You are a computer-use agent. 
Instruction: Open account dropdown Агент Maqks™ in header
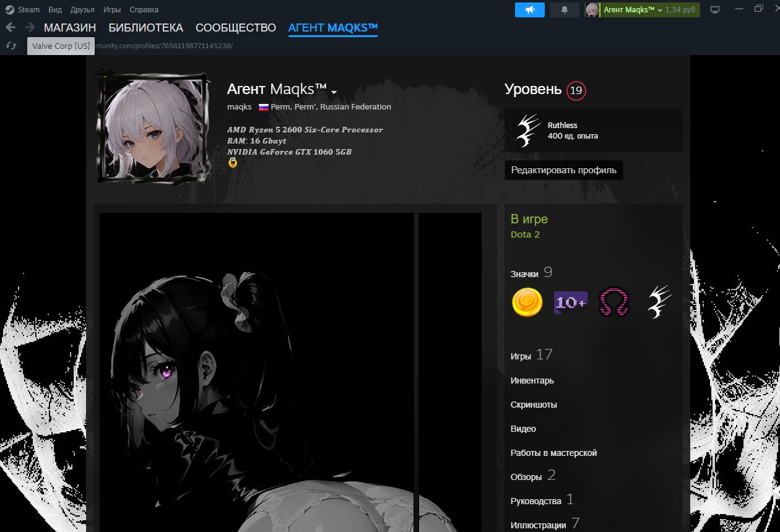tap(633, 10)
